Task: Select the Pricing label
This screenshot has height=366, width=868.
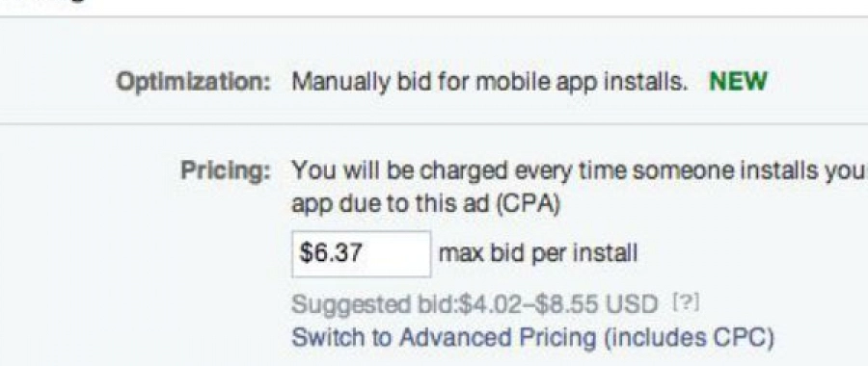Action: click(226, 172)
